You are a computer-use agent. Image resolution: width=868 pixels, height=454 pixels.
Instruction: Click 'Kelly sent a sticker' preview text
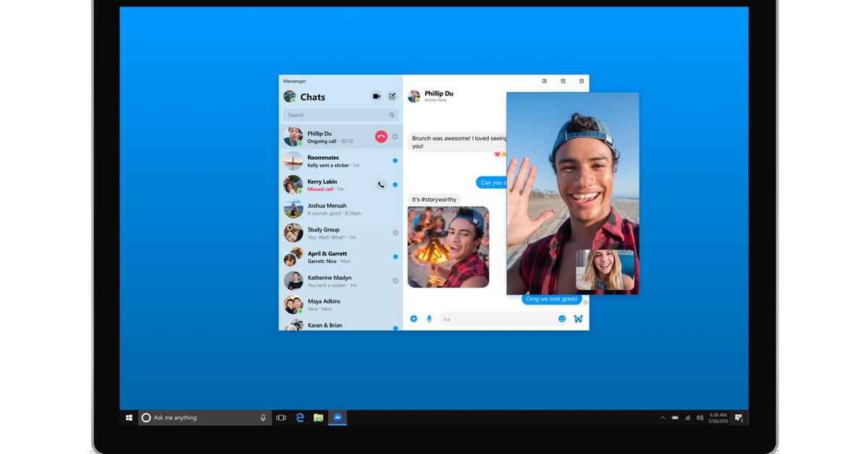click(x=329, y=166)
